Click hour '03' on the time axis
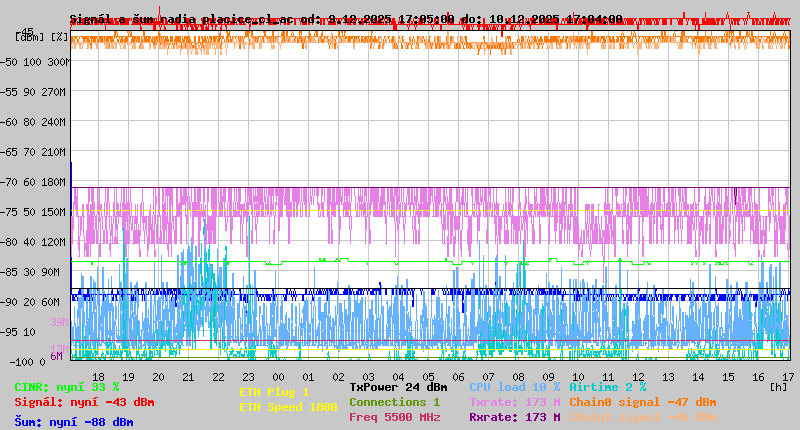Image resolution: width=800 pixels, height=430 pixels. tap(368, 377)
